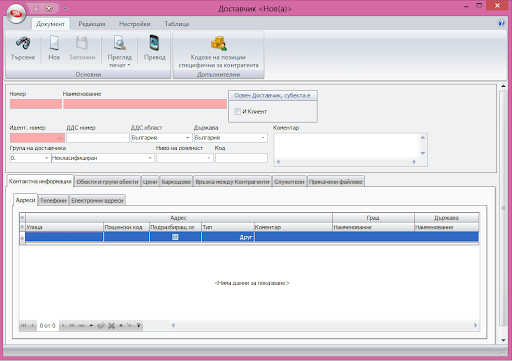Click the Тип column header
This screenshot has height=361, width=512.
(228, 227)
